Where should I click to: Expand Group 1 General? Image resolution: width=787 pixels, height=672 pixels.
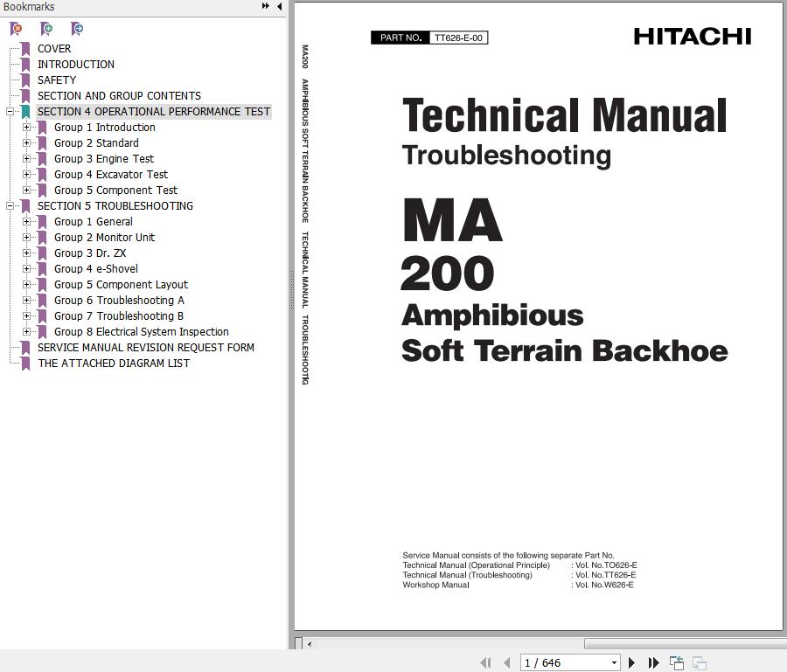coord(26,222)
